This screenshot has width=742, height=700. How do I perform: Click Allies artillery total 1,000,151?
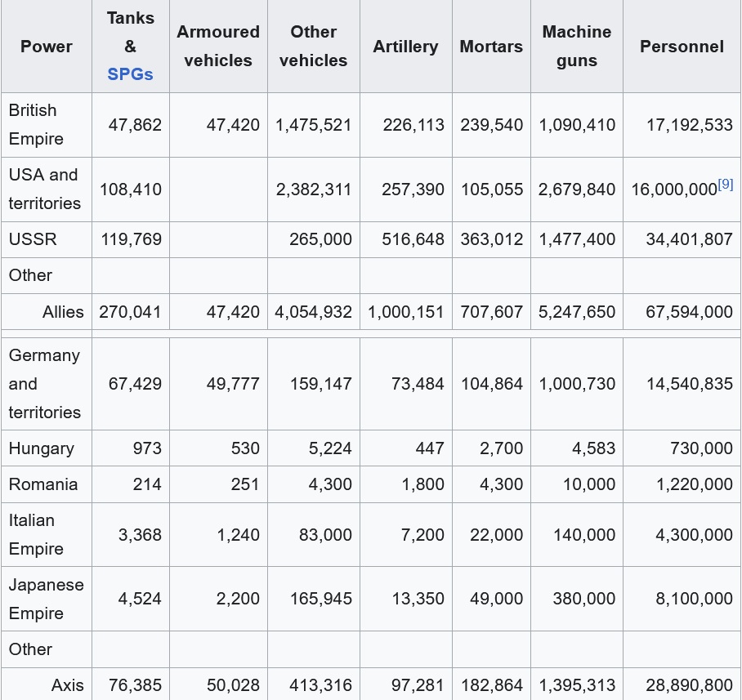click(405, 312)
